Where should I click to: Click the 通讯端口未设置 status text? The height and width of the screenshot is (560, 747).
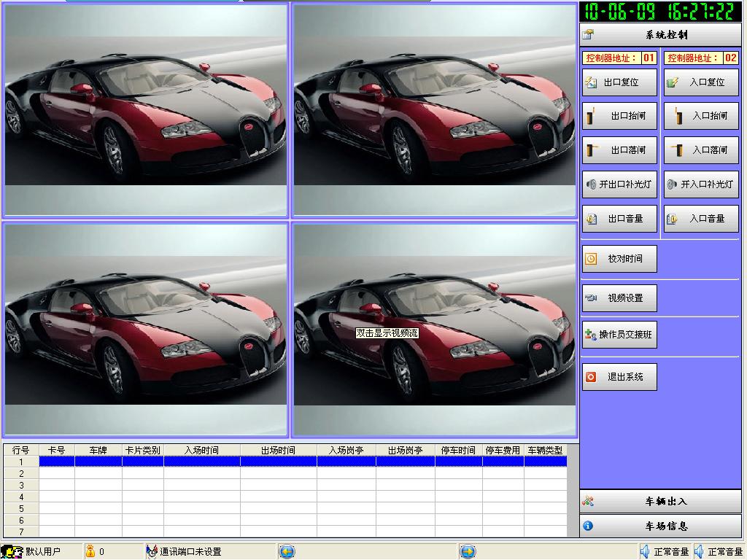click(190, 552)
